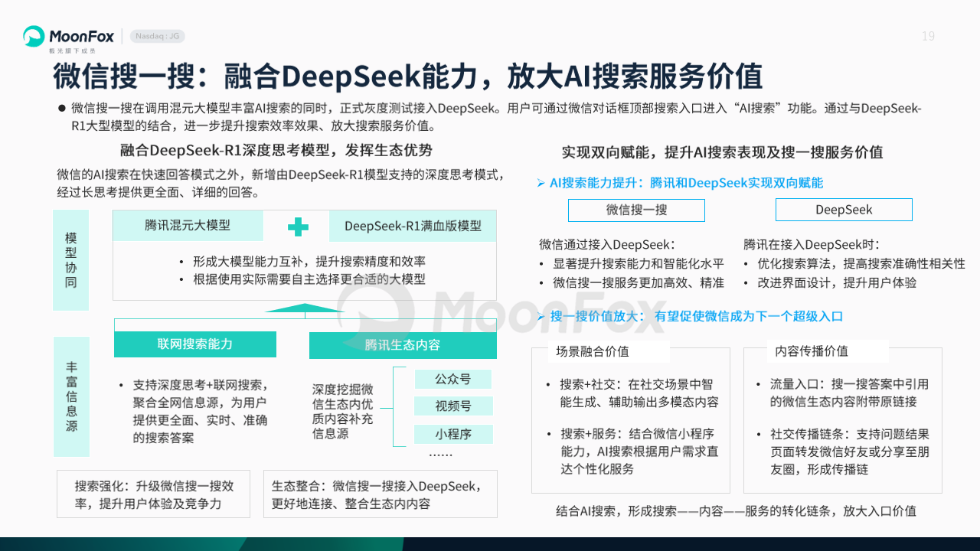Click the 联网搜索能力 green header

tap(195, 344)
